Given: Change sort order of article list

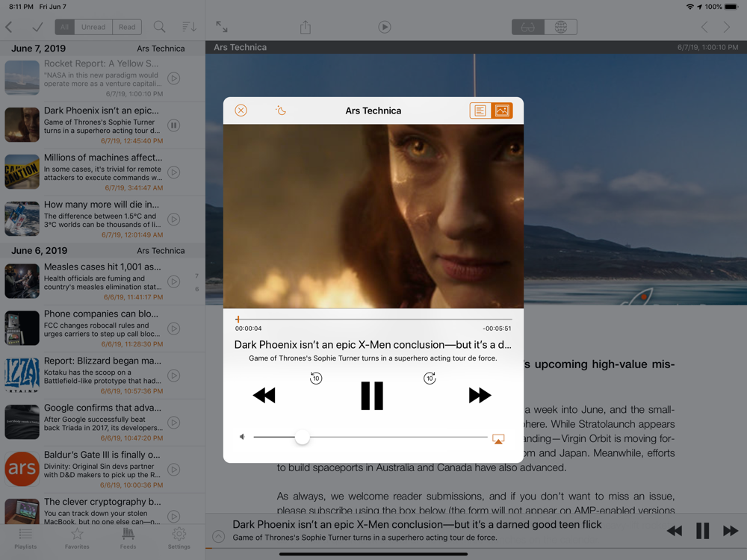Looking at the screenshot, I should click(189, 27).
